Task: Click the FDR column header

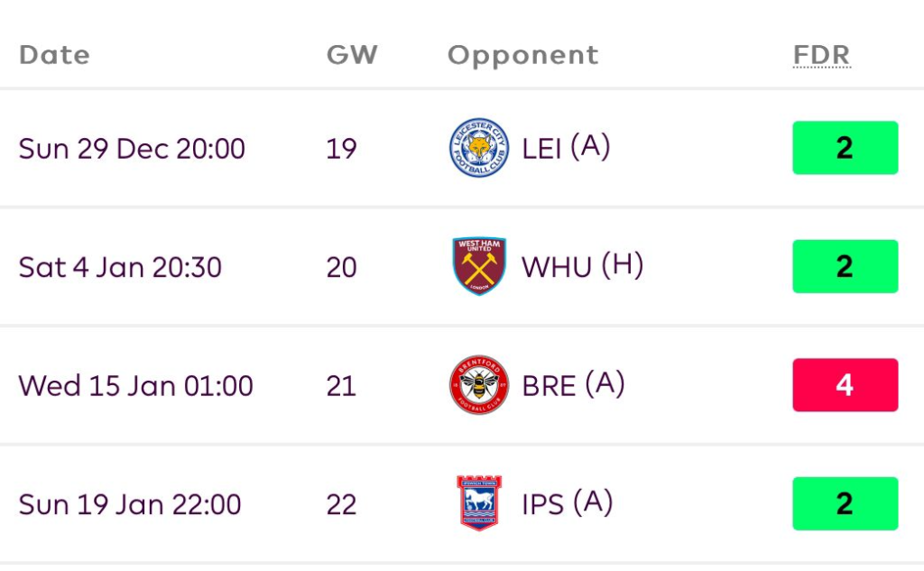Action: tap(821, 55)
